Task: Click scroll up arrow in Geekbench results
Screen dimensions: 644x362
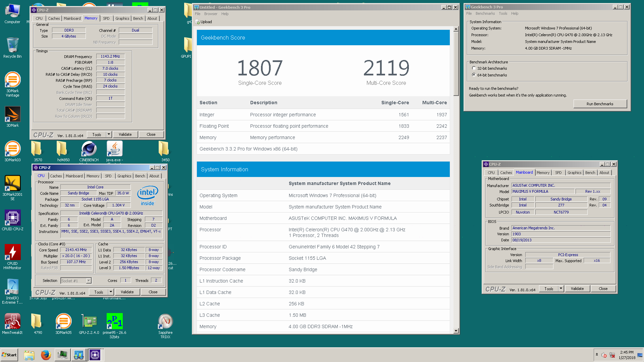Action: tap(456, 29)
